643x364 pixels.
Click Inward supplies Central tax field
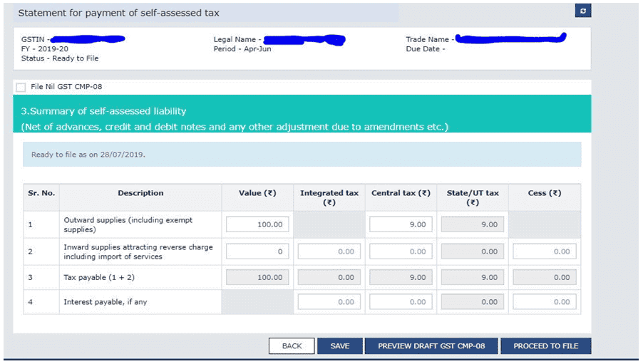[x=401, y=251]
